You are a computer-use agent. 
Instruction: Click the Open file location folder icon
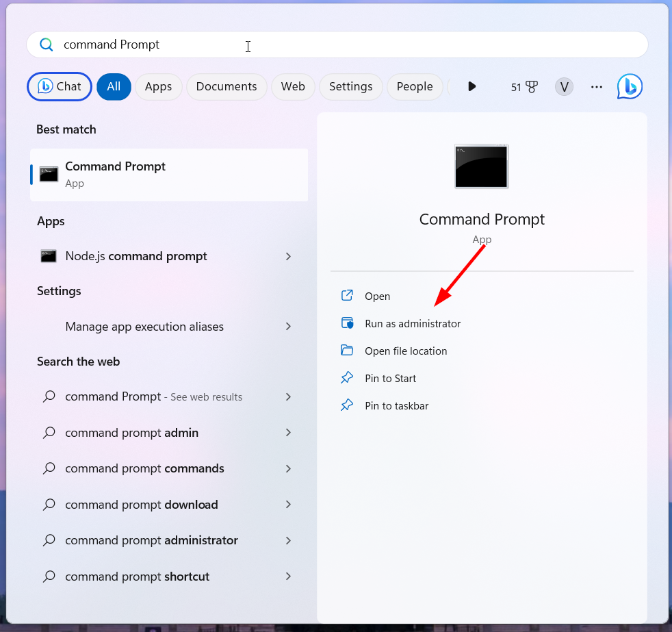tap(347, 351)
